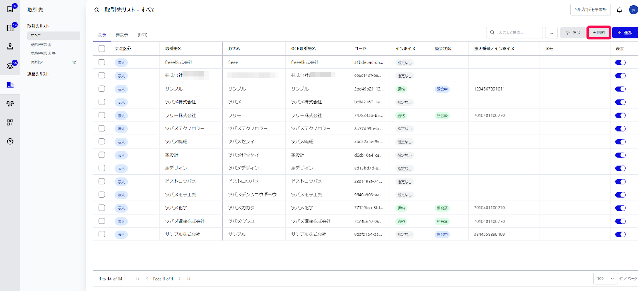This screenshot has width=644, height=291.
Task: Click the +同期 sync button
Action: pos(599,33)
